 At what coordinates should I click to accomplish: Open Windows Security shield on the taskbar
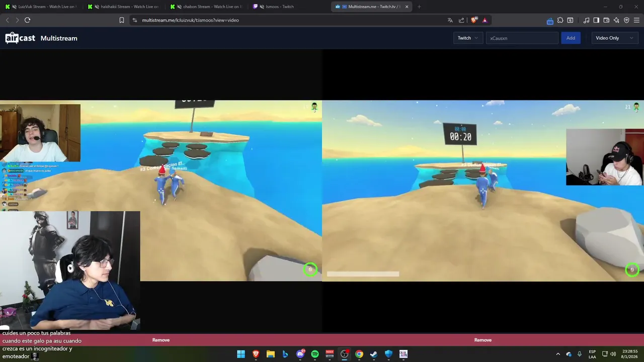[388, 354]
